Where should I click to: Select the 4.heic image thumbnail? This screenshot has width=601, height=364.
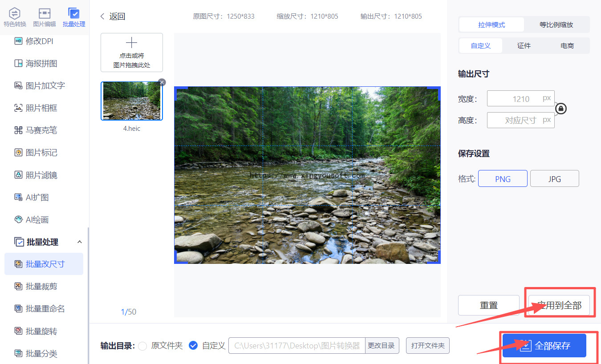[132, 101]
